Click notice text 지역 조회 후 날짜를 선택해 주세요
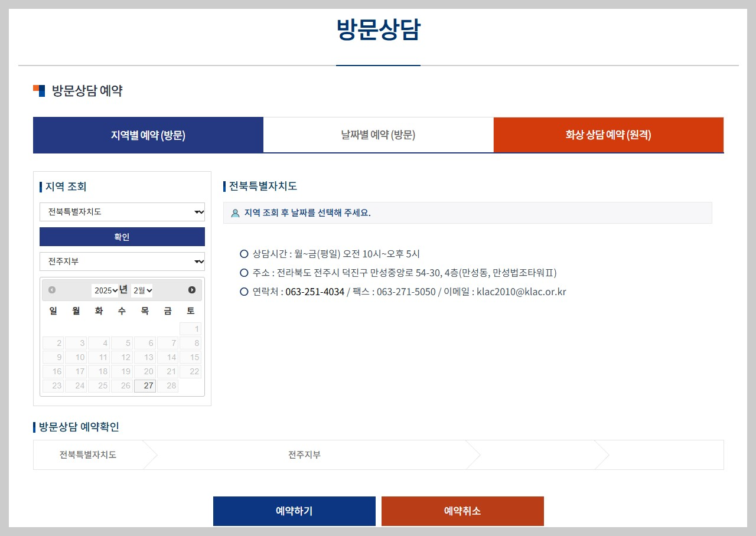The image size is (756, 536). pyautogui.click(x=308, y=213)
